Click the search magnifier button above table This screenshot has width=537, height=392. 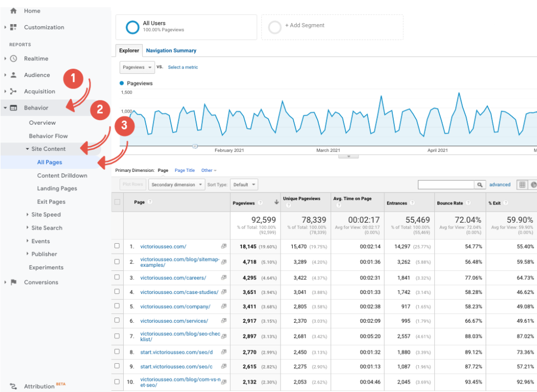(x=479, y=184)
